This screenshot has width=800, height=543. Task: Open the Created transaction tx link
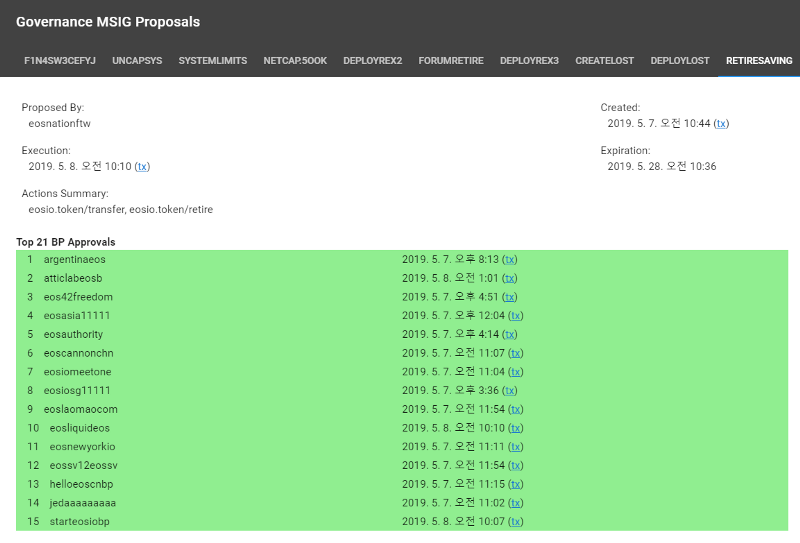[721, 124]
